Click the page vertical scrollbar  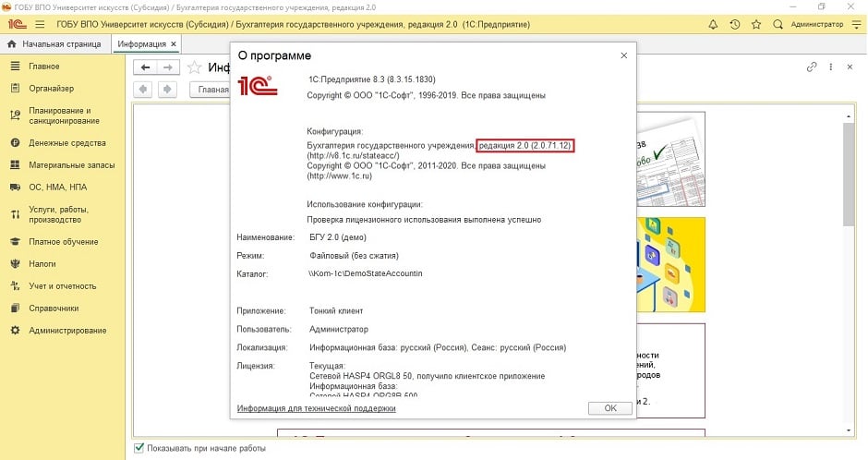(848, 176)
